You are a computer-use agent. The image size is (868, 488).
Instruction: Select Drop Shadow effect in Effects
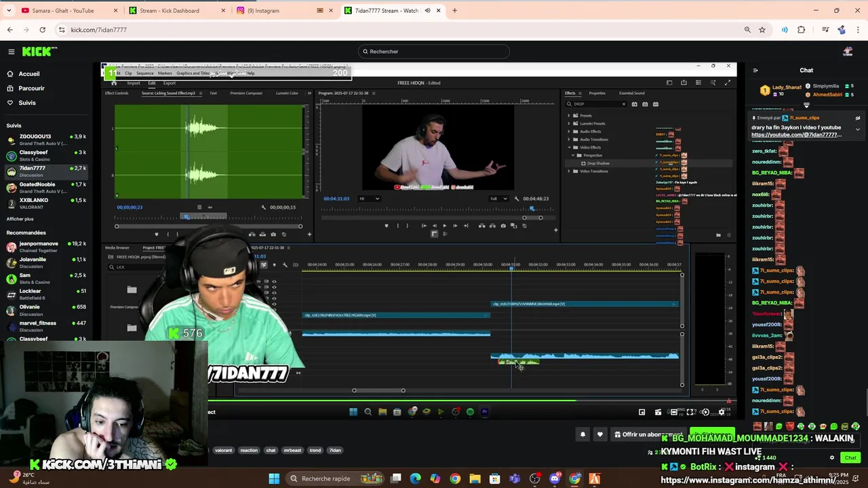pos(597,163)
